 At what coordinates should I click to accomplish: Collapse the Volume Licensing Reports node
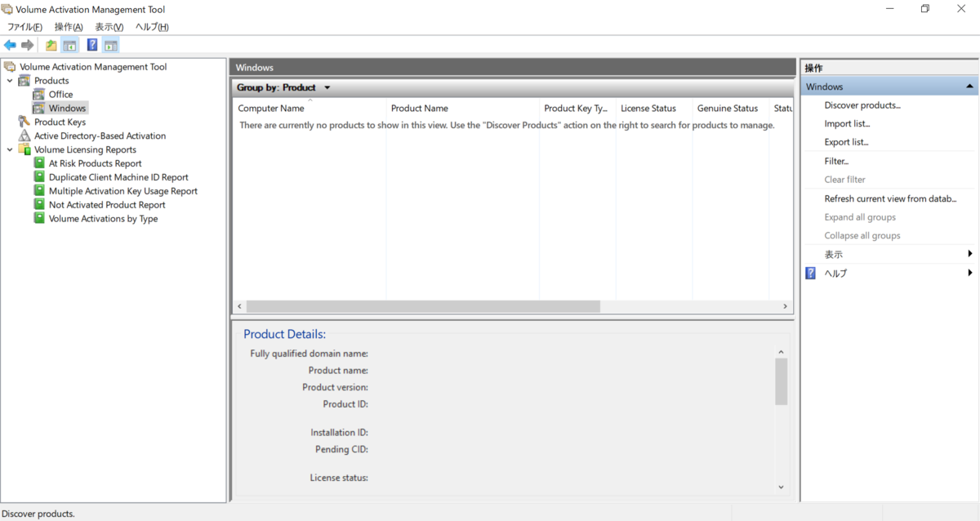(x=10, y=149)
